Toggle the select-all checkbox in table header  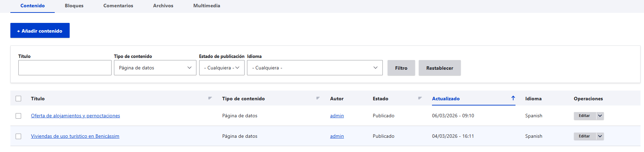(18, 99)
